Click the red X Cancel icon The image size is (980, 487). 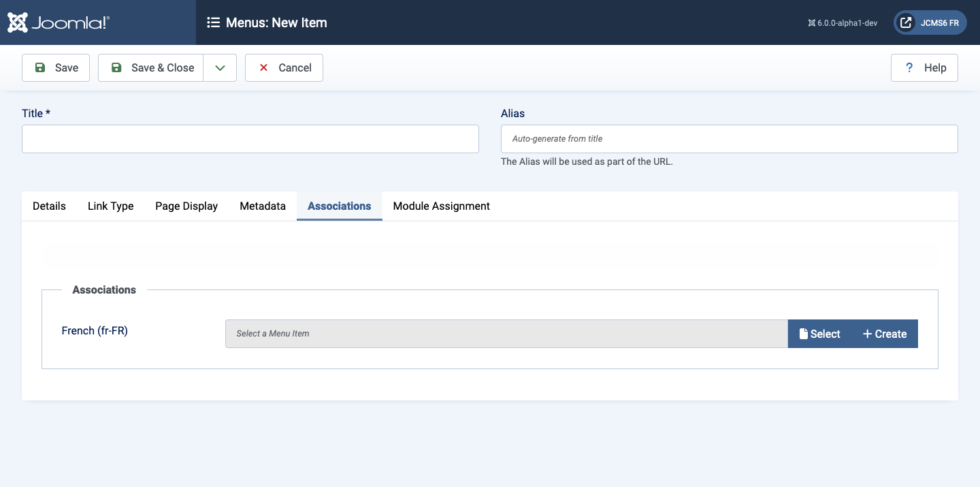click(263, 67)
